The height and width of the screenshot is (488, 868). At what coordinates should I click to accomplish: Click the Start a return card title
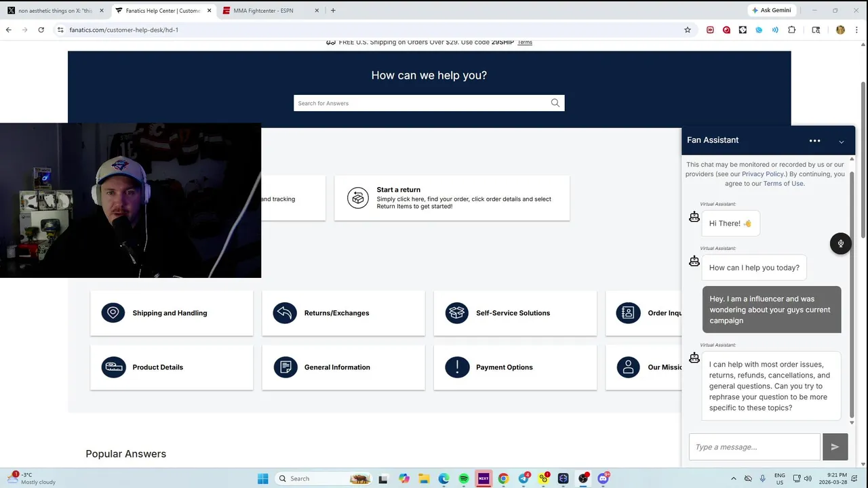point(399,190)
